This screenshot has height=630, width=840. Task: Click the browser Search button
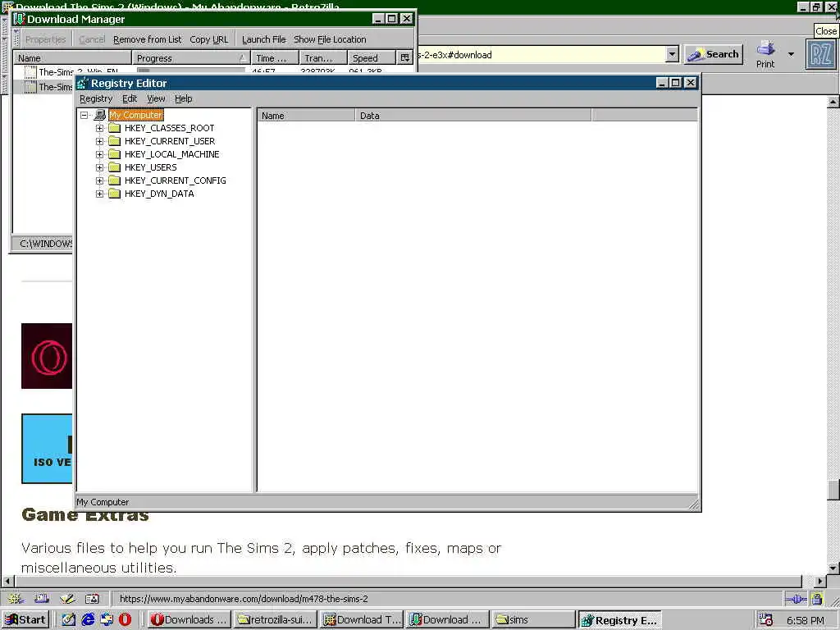pos(714,54)
